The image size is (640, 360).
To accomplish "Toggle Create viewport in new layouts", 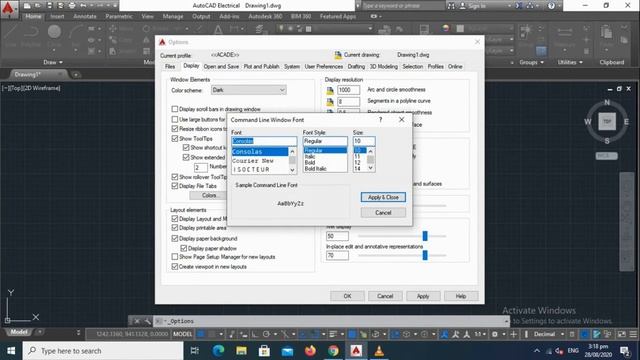I will [x=175, y=267].
